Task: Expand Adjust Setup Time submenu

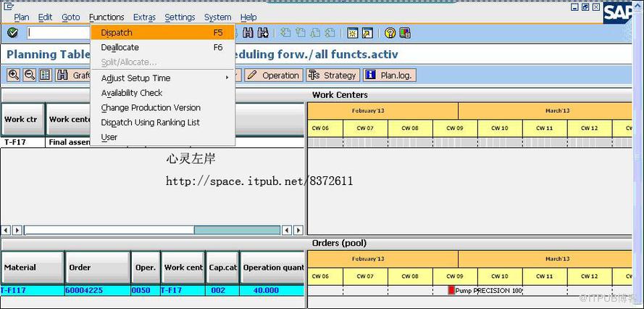Action: tap(163, 78)
